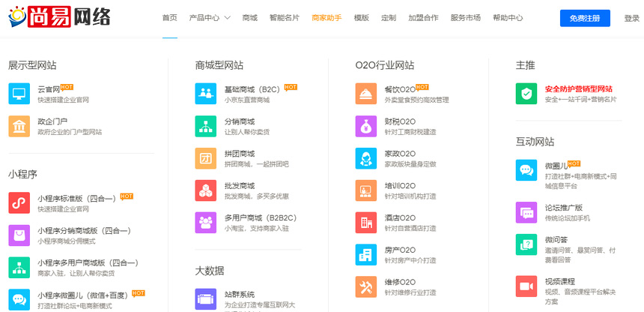
Task: Open 小程序多用户商城版（四合一） link
Action: coord(88,262)
